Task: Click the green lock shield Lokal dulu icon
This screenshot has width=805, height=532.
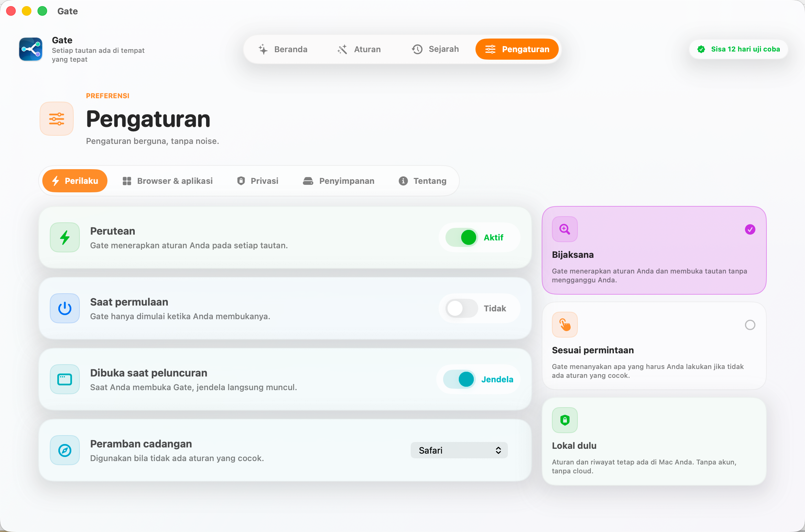Action: [565, 420]
